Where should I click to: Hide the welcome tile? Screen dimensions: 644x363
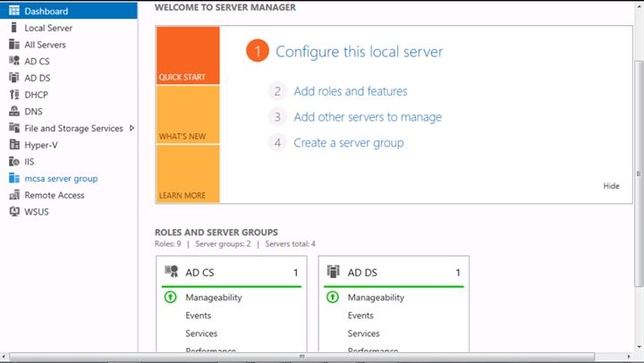(x=611, y=186)
